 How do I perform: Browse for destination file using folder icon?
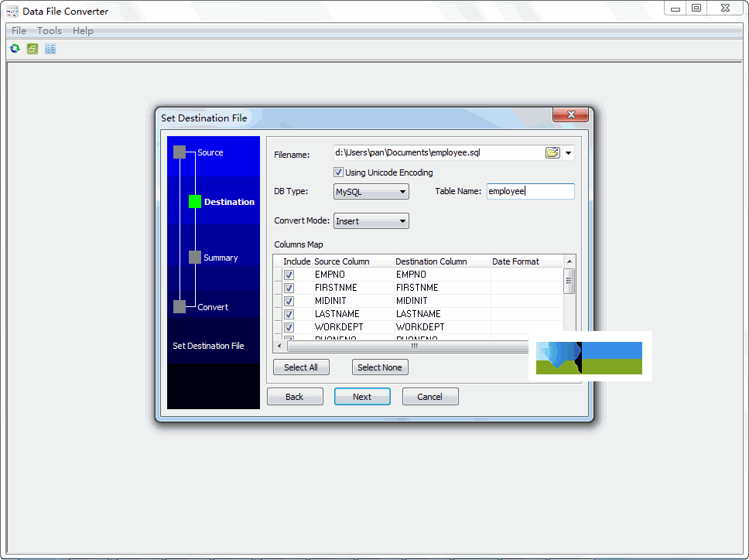pos(552,153)
